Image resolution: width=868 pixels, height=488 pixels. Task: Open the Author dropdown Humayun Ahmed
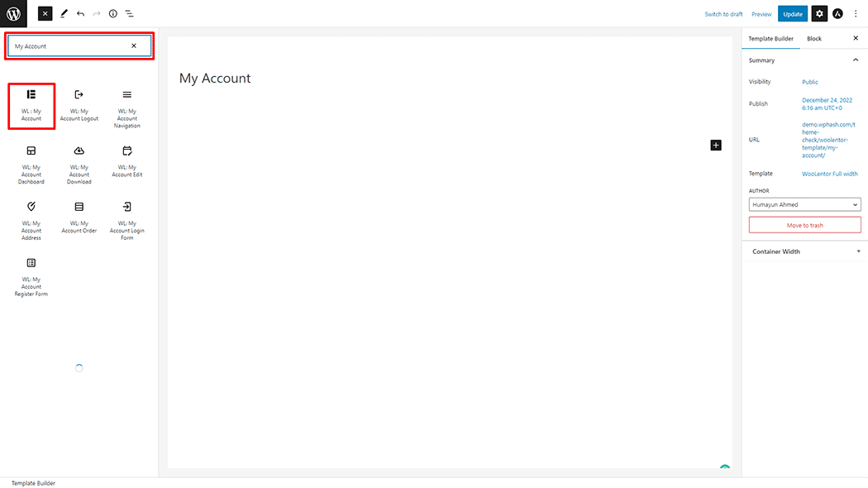[804, 204]
